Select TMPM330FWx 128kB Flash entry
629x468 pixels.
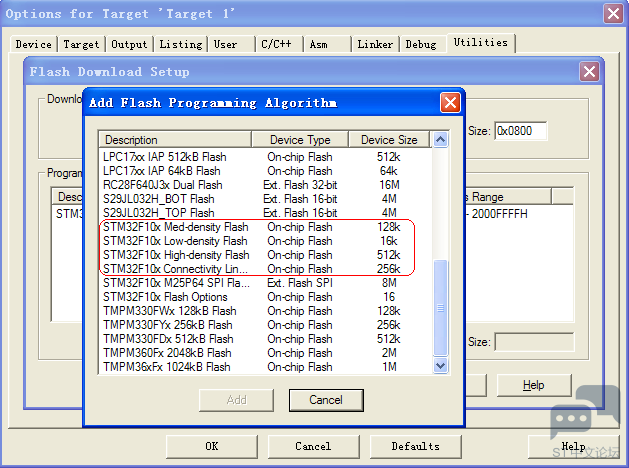(x=265, y=311)
